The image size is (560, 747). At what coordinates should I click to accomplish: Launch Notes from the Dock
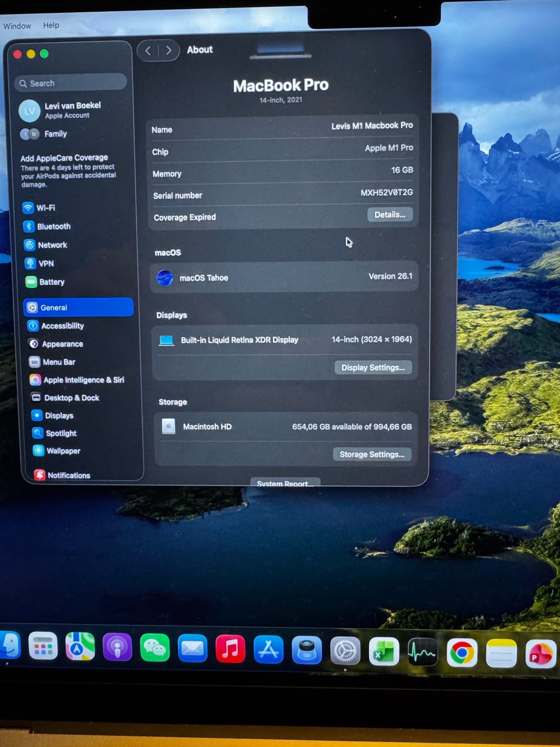pos(501,654)
